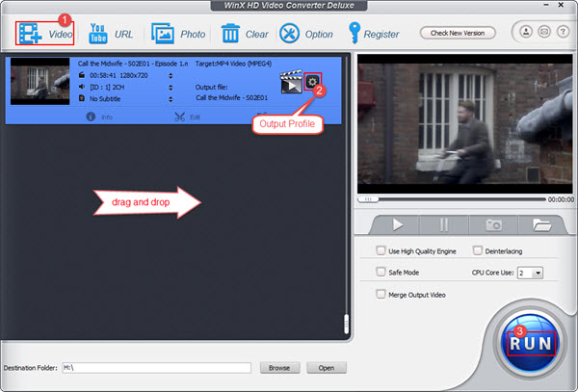The image size is (578, 392).
Task: Open the help question mark icon
Action: coord(563,32)
